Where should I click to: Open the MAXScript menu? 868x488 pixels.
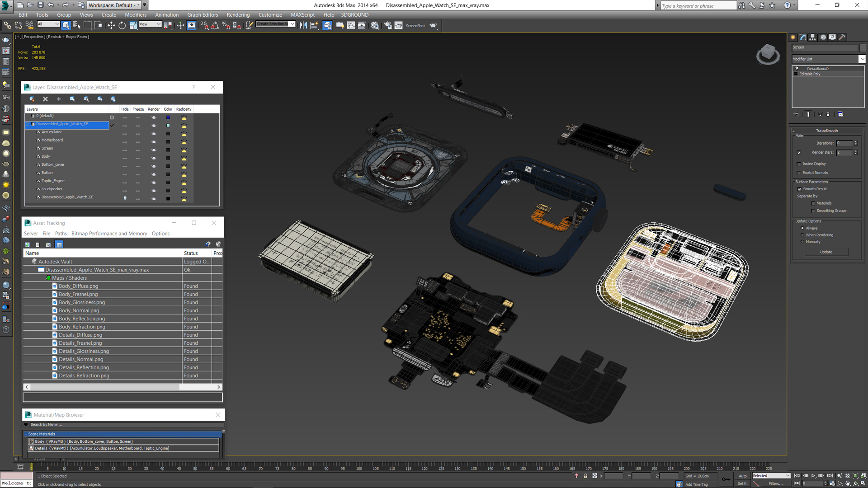pos(302,15)
